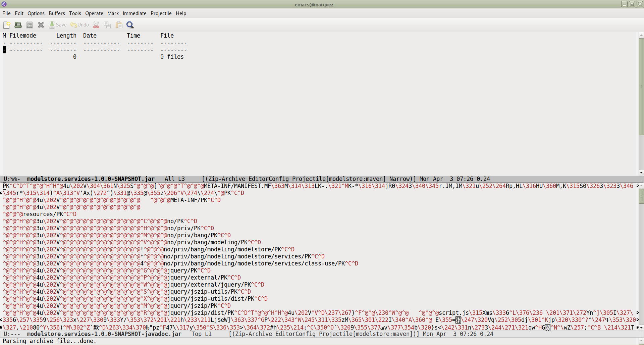
Task: Cut selection with scissors icon
Action: 96,24
